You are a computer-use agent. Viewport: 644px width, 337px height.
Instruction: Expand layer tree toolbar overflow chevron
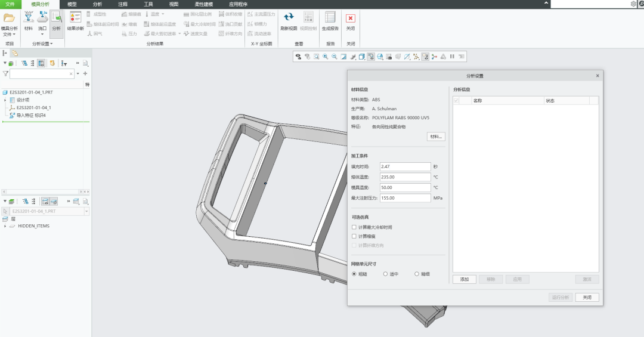pyautogui.click(x=69, y=202)
